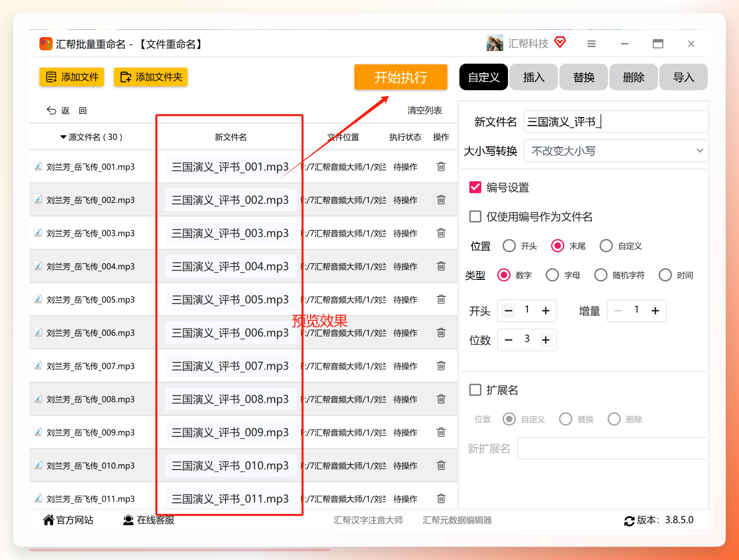This screenshot has height=560, width=739.
Task: Click trash icon for 刘兰芳_岳飞传_002.mp3
Action: [x=441, y=200]
